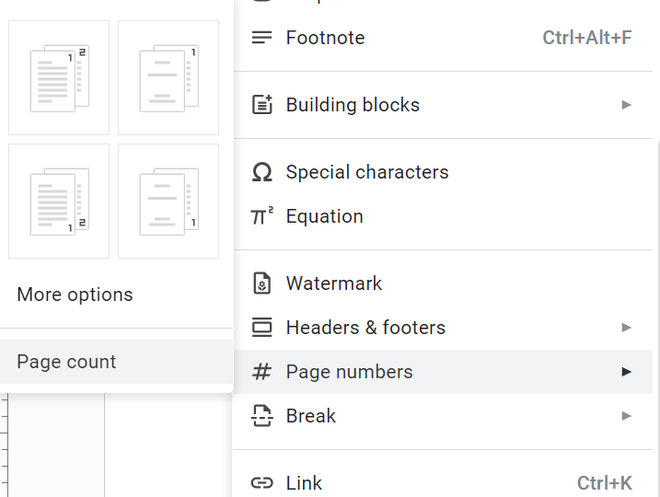Select the Watermark menu entry
The width and height of the screenshot is (660, 497).
tap(334, 283)
